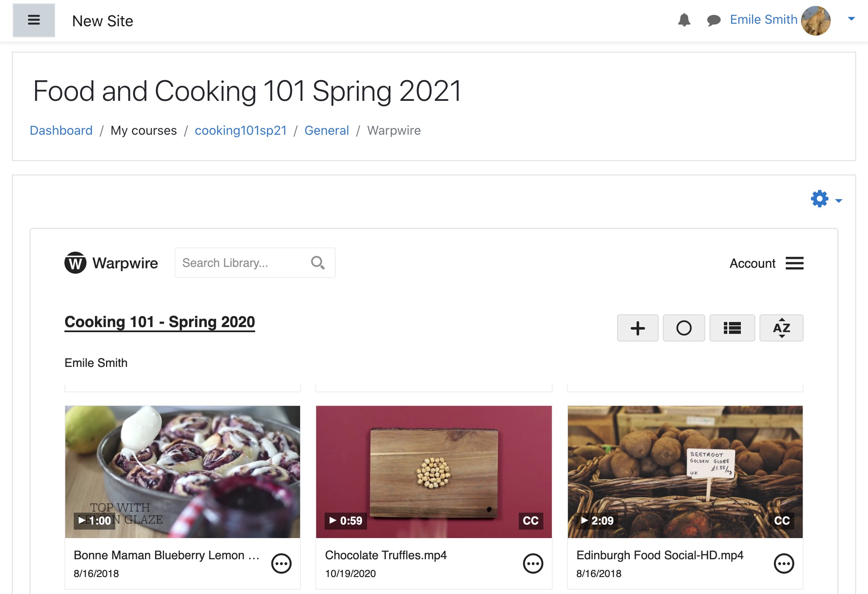Viewport: 868px width, 594px height.
Task: Click the My courses breadcrumb link
Action: coord(143,129)
